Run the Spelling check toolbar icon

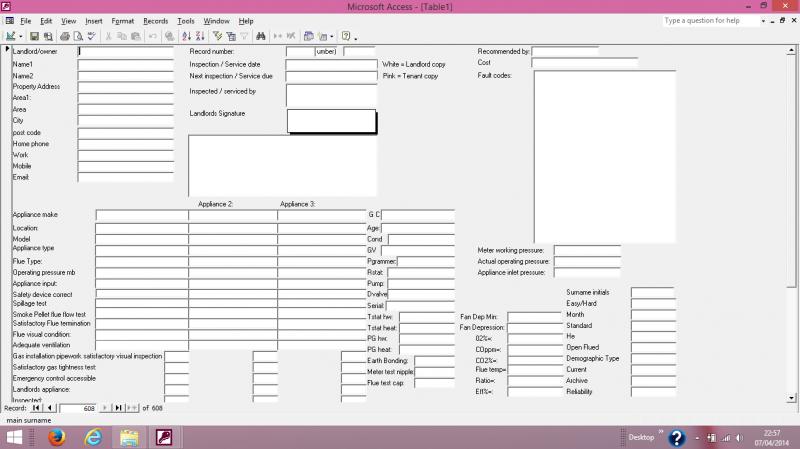[91, 36]
